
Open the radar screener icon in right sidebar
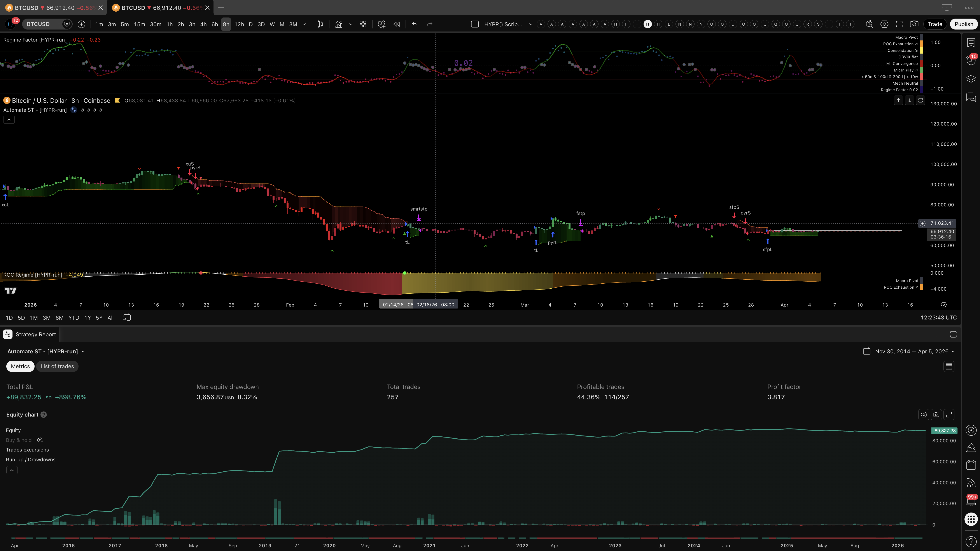[x=971, y=430]
